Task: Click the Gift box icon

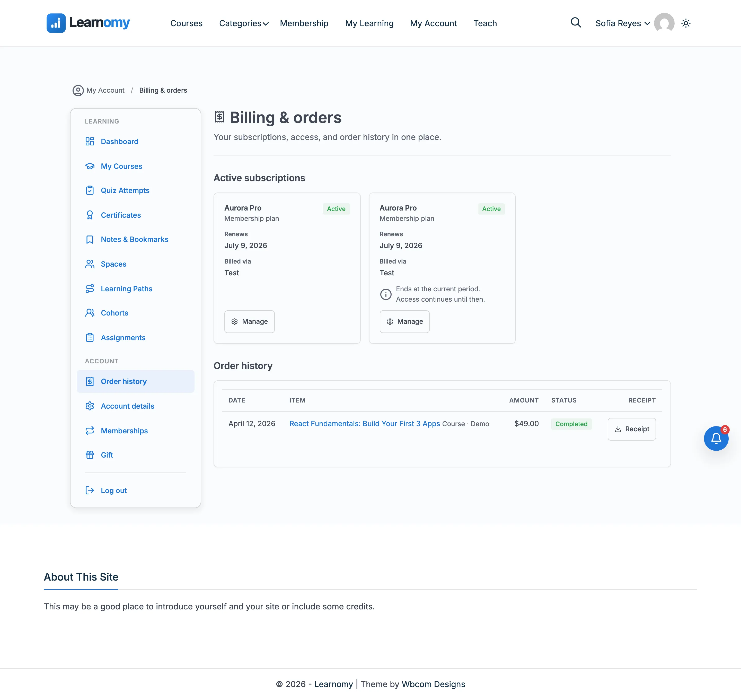Action: (x=90, y=455)
